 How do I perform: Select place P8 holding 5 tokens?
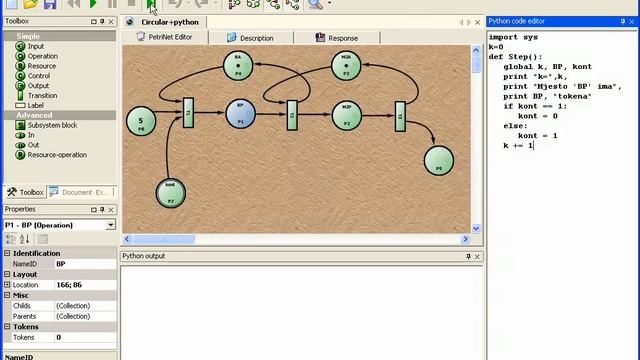(141, 121)
